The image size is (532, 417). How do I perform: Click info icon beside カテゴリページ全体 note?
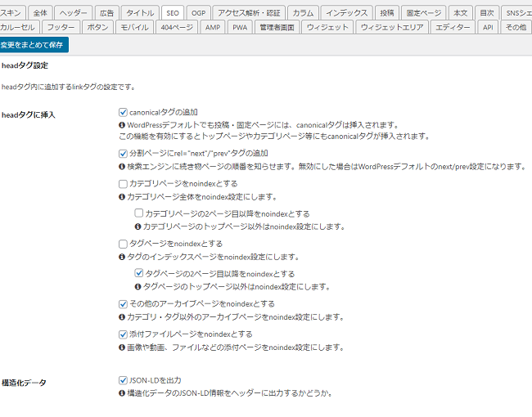[122, 197]
